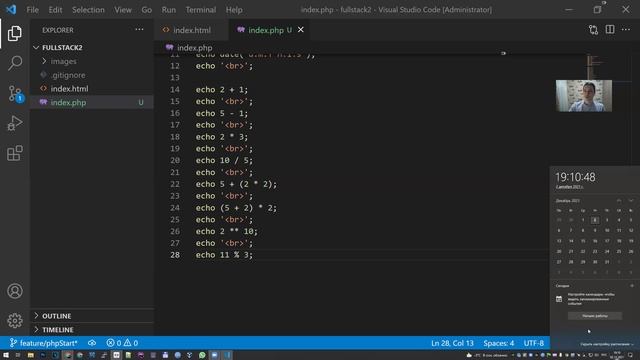Click the Synchronize/Publish cloud icon in status bar
This screenshot has width=640, height=360.
click(x=92, y=343)
